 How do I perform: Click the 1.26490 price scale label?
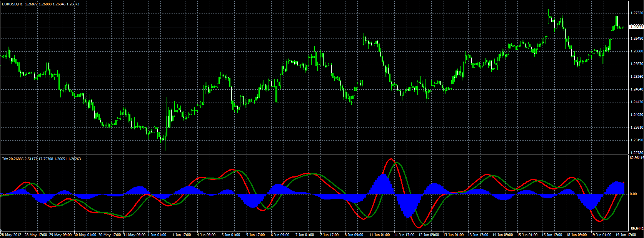637,39
